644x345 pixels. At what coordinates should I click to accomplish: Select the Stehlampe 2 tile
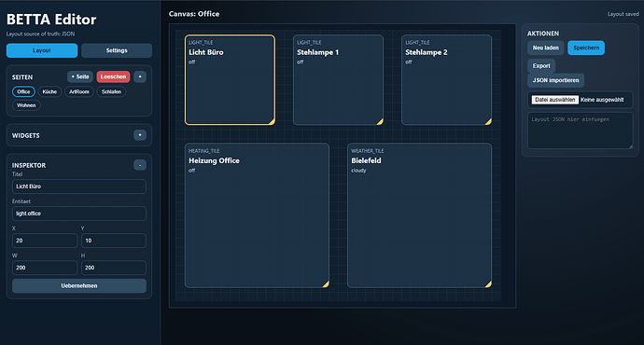447,80
